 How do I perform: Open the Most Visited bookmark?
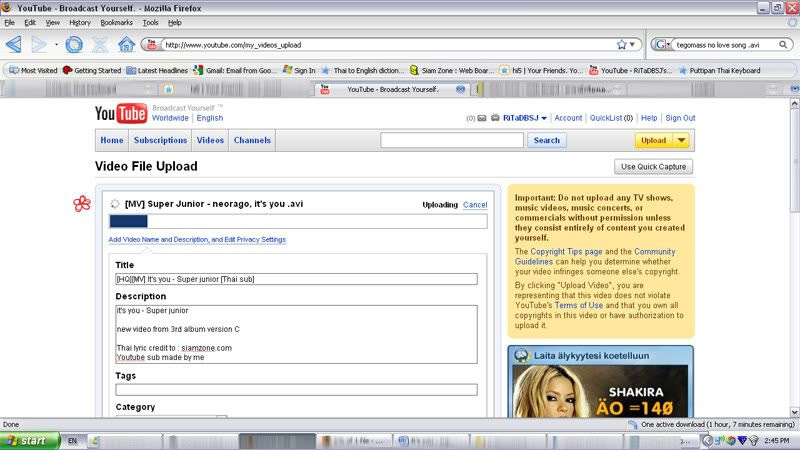tap(33, 70)
